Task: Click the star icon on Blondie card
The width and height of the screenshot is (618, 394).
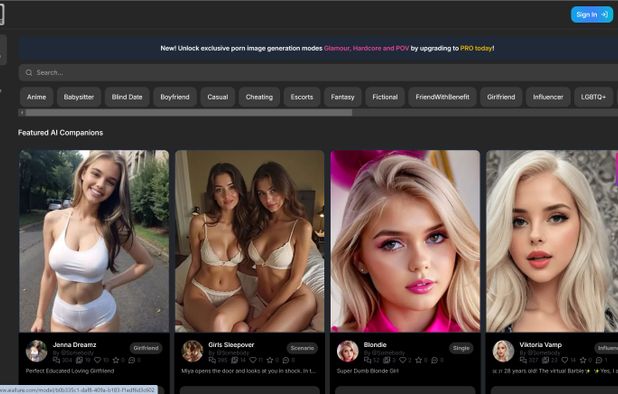Action: pyautogui.click(x=419, y=360)
